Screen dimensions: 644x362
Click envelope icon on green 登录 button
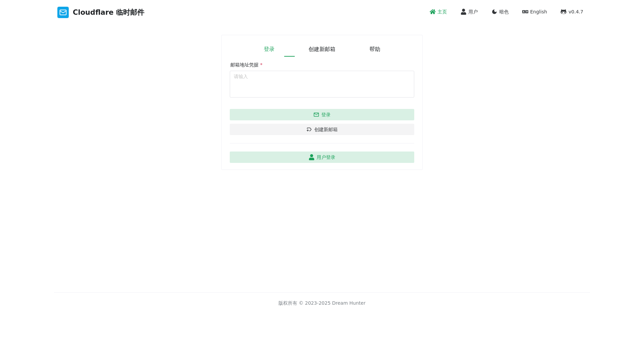[316, 115]
